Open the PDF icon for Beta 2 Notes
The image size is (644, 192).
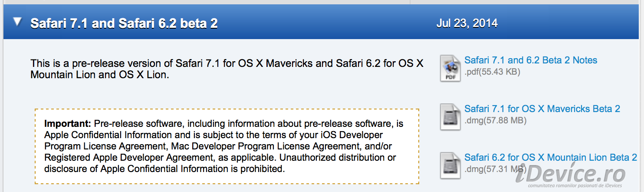coord(450,68)
